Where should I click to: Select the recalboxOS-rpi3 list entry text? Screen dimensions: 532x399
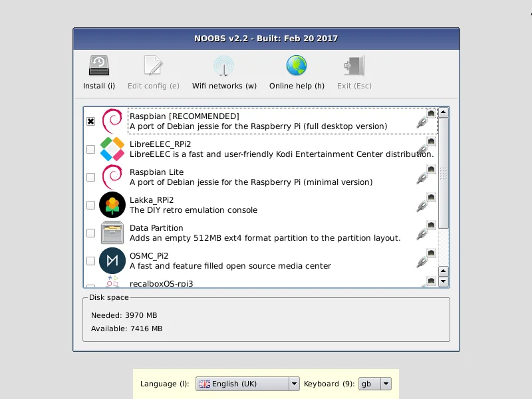pyautogui.click(x=161, y=284)
